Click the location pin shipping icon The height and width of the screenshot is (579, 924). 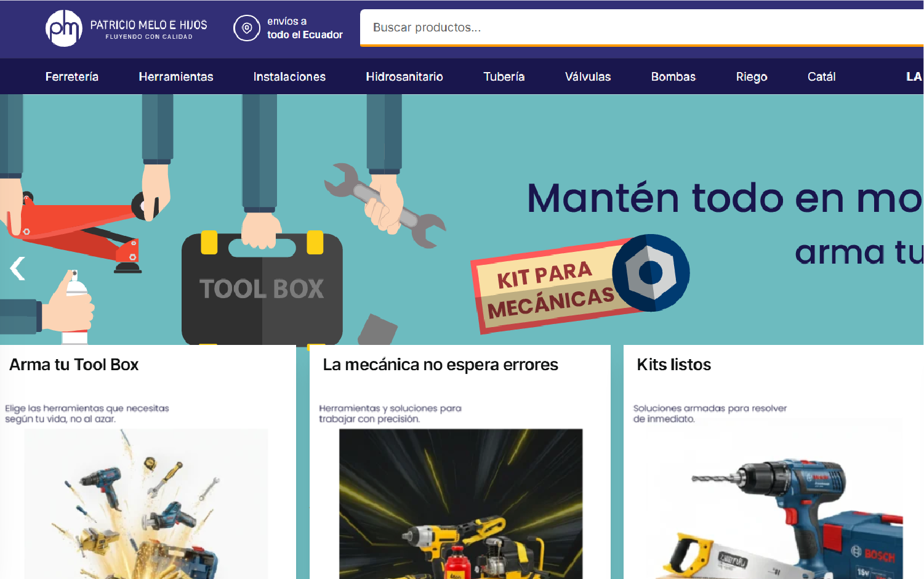pyautogui.click(x=247, y=28)
